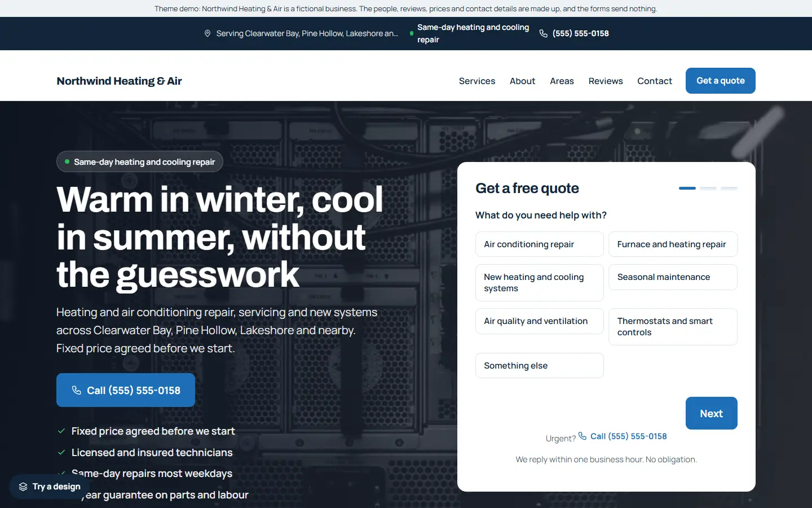Click the location pin icon in top bar
Image resolution: width=812 pixels, height=508 pixels.
(x=208, y=33)
